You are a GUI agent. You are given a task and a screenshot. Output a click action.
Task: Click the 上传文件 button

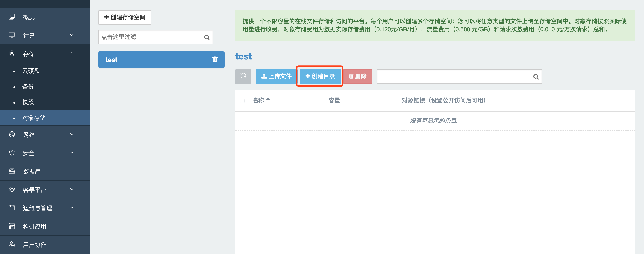276,76
